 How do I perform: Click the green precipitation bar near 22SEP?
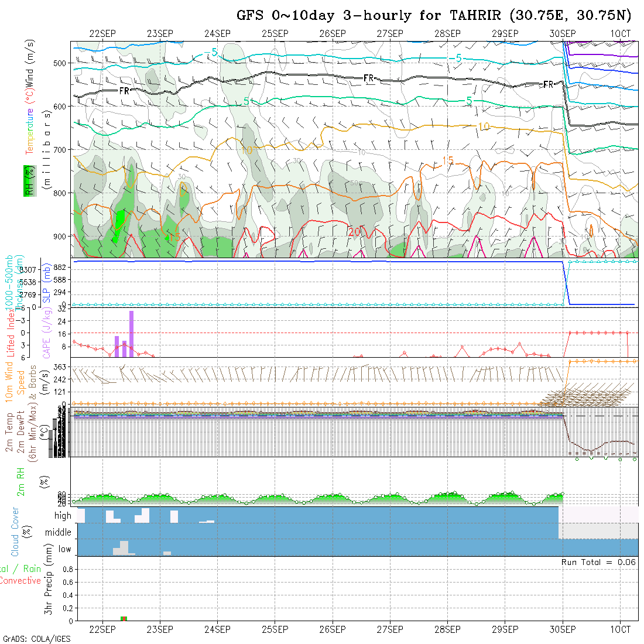(x=124, y=618)
